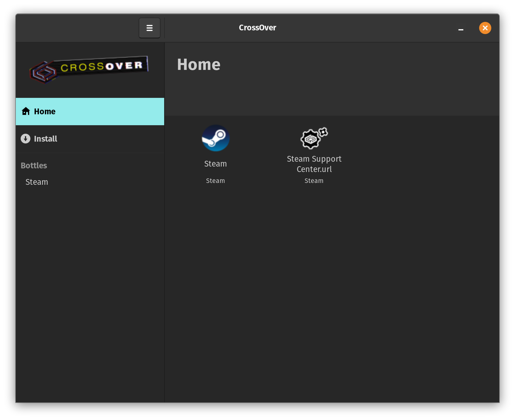515x420 pixels.
Task: Minimize the CrossOver window
Action: [461, 29]
